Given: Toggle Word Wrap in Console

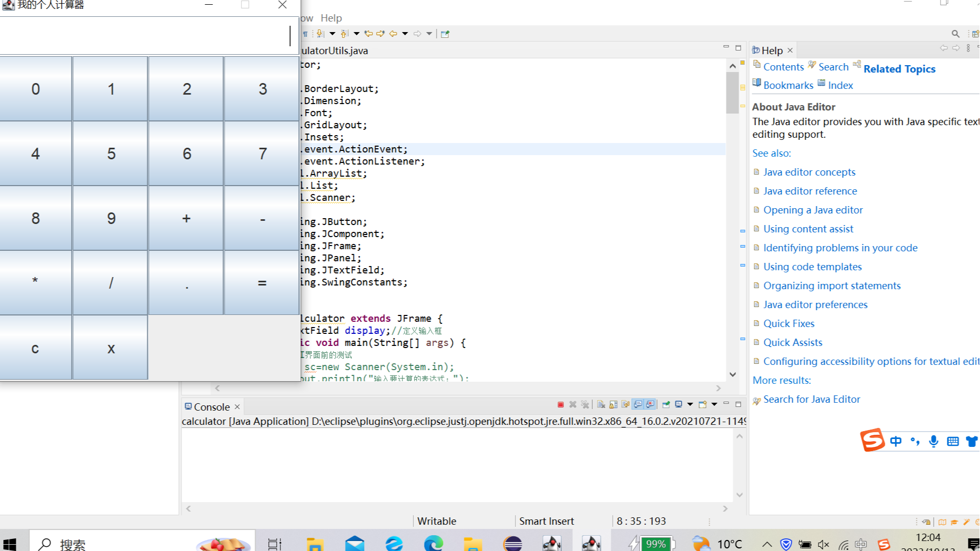Looking at the screenshot, I should pos(625,405).
